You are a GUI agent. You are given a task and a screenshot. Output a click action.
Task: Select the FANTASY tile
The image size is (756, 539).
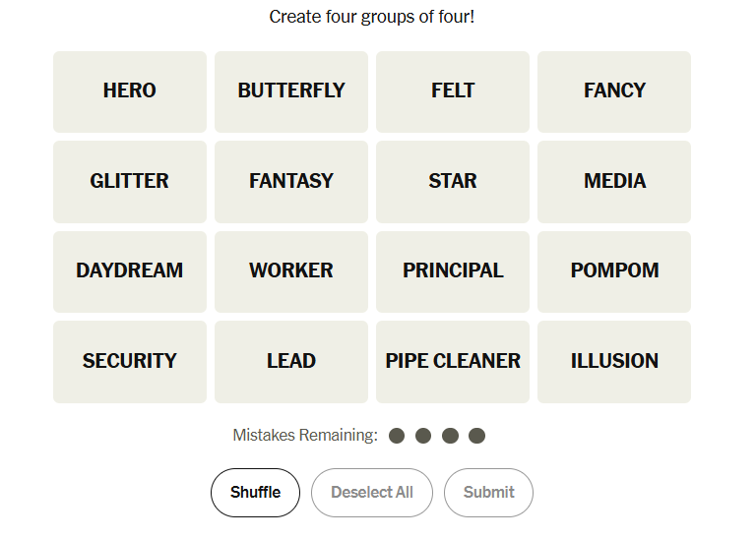(x=291, y=182)
